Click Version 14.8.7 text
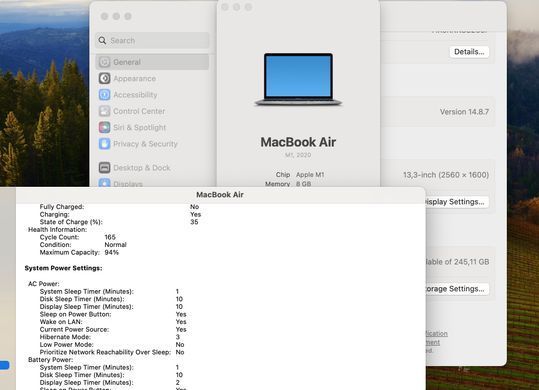 click(464, 112)
